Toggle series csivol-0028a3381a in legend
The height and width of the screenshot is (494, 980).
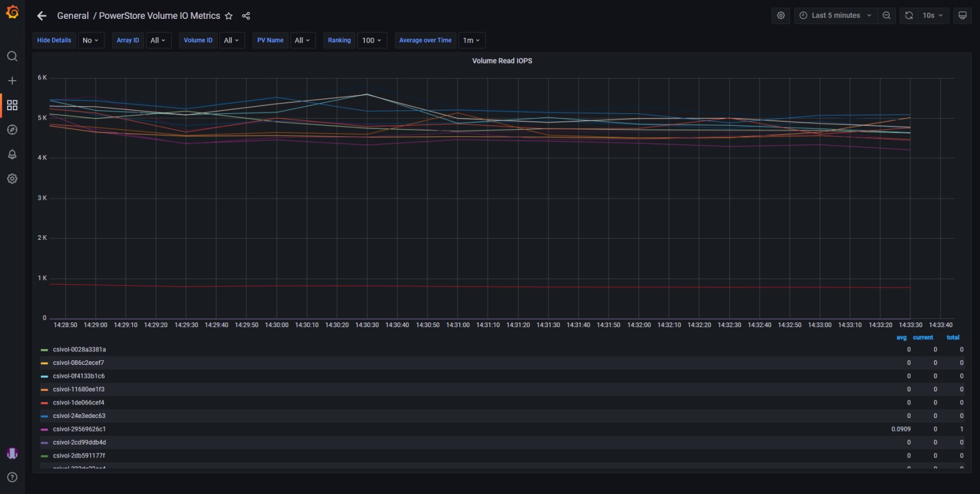79,350
